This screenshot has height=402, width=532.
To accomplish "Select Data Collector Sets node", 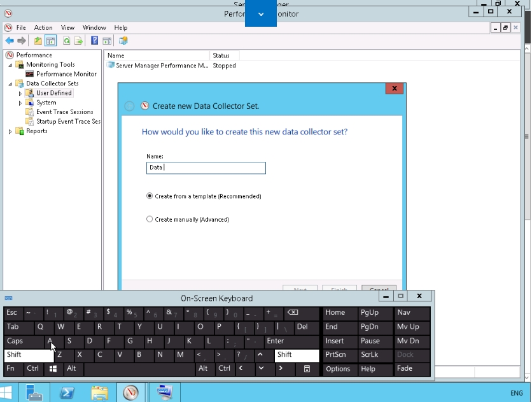I will point(52,83).
